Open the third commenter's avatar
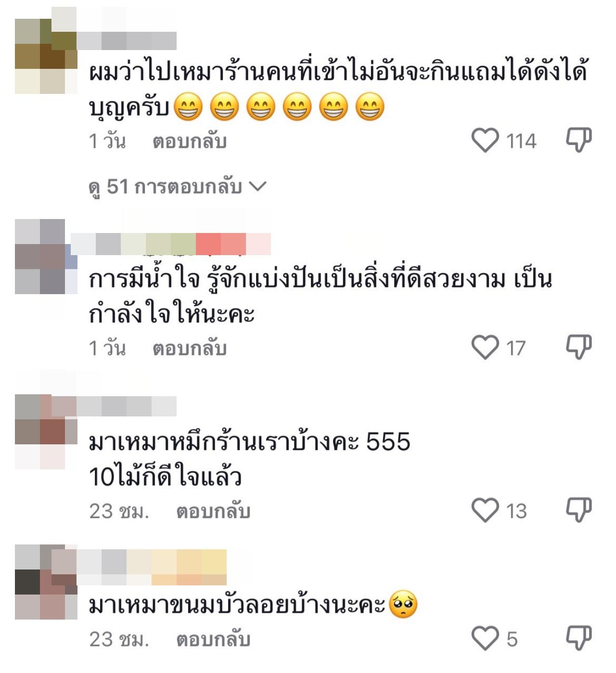This screenshot has width=616, height=673. click(46, 432)
